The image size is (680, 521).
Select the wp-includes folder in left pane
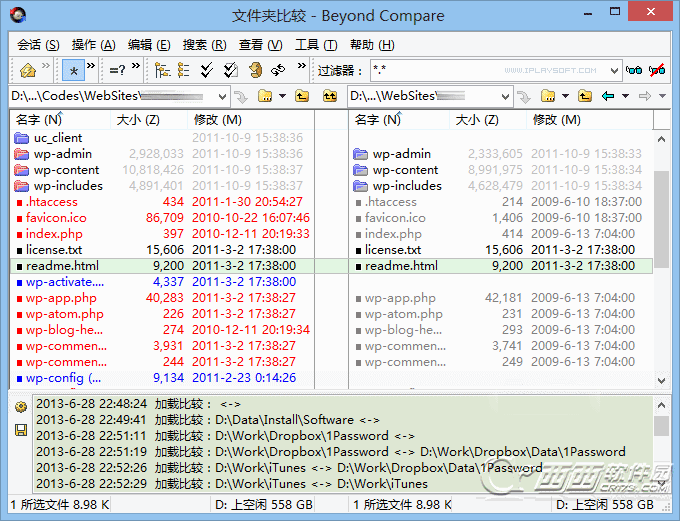[68, 186]
